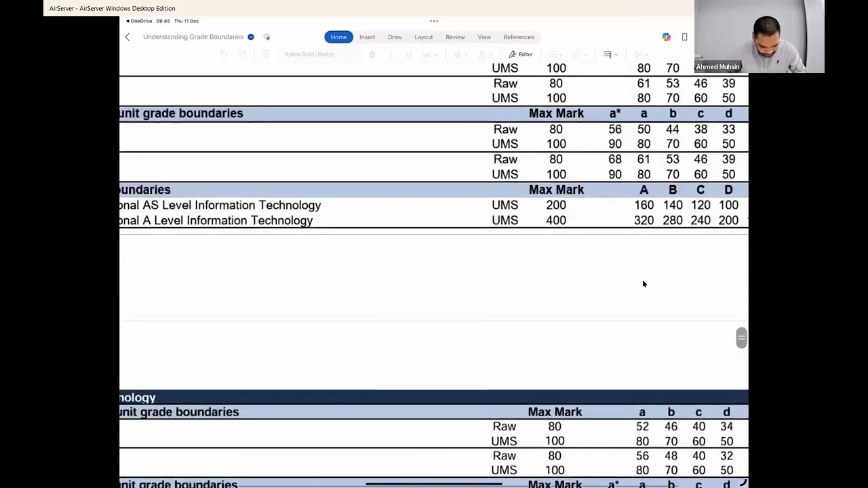Switch to mobile view icon

pos(684,37)
